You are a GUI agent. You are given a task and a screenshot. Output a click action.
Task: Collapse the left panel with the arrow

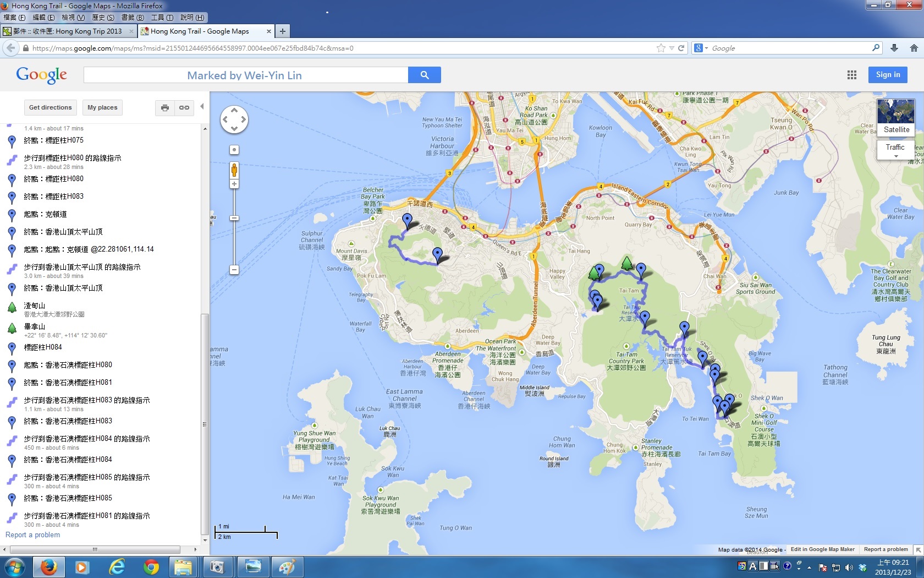pyautogui.click(x=202, y=107)
